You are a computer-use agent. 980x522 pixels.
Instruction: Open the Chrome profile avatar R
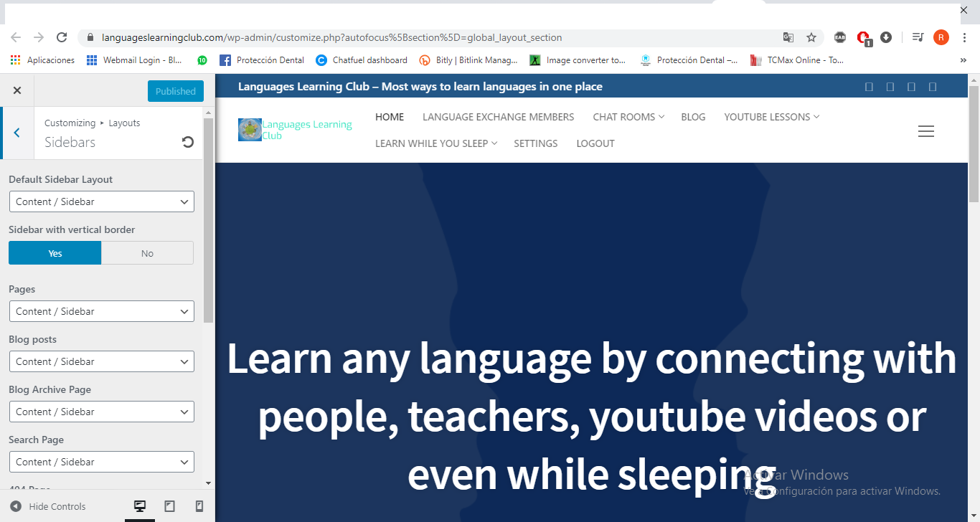coord(941,37)
